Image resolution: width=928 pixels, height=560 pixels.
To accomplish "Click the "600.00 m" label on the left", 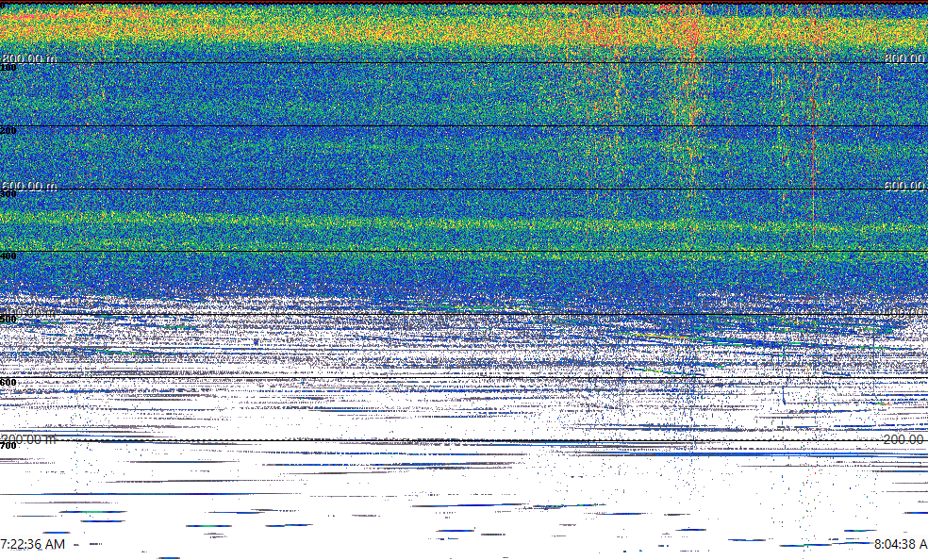I will click(28, 186).
